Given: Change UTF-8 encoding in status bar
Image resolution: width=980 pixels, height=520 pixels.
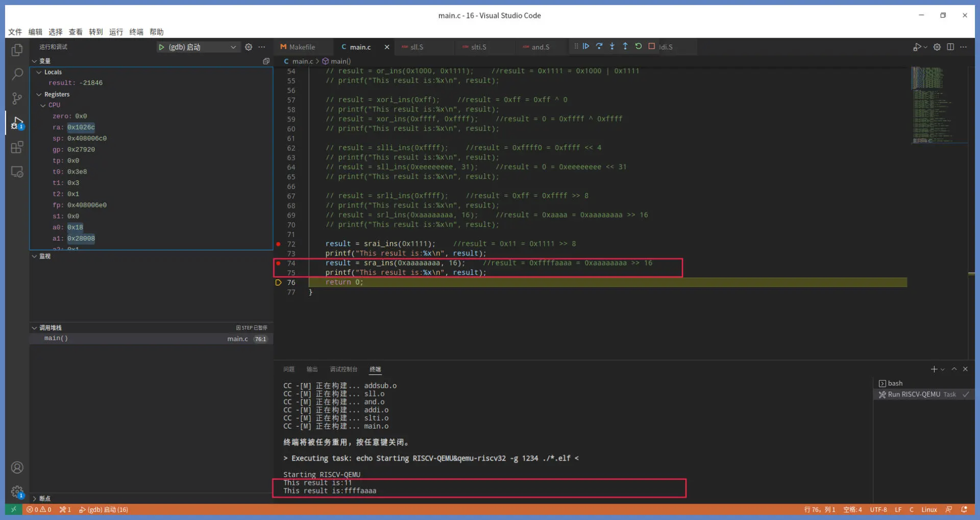Looking at the screenshot, I should pos(878,509).
